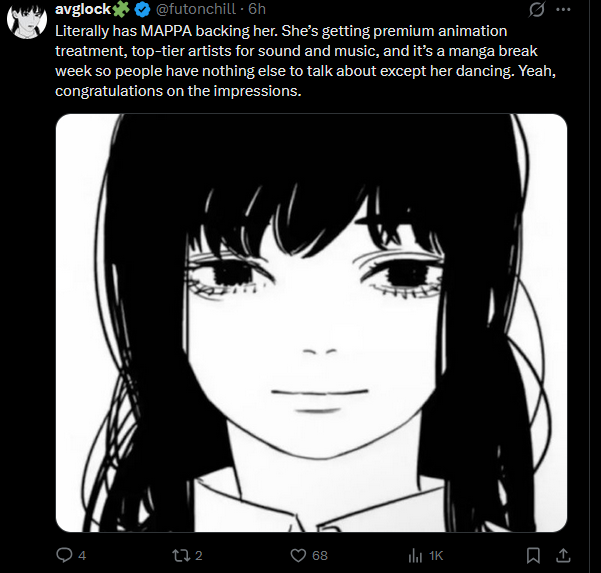The height and width of the screenshot is (573, 601).
Task: Click the reply count 4
Action: [82, 555]
